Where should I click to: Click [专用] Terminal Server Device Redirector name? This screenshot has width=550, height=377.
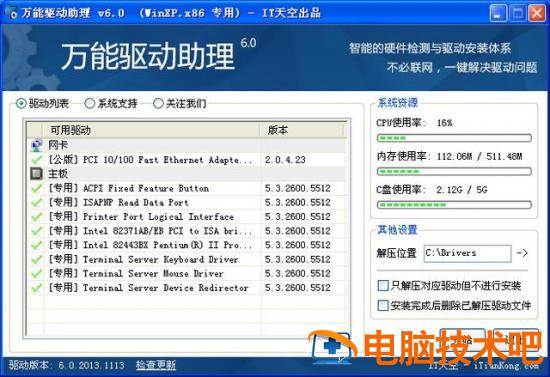pos(148,288)
